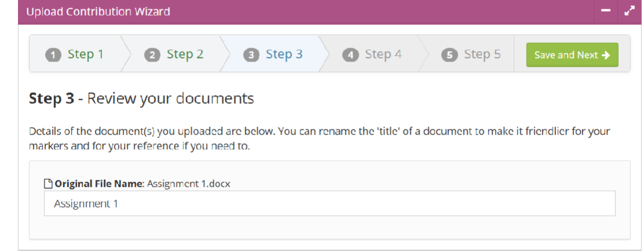Click the Assignment 1.docx file name text
Viewport: 644px width, 251px height.
coord(189,184)
